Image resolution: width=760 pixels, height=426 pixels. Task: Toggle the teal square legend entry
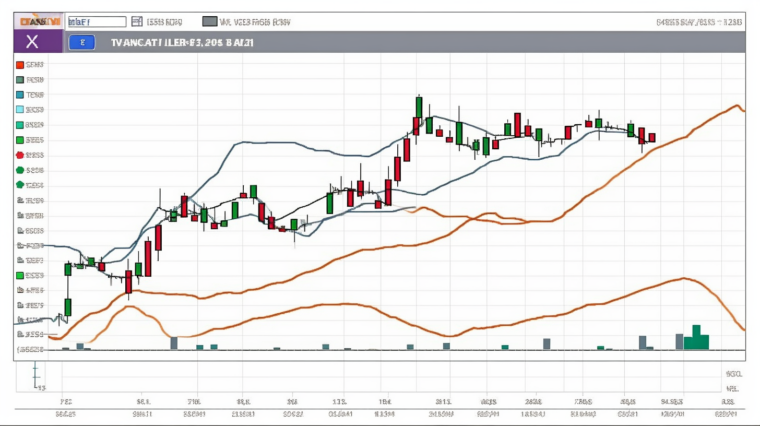(x=19, y=94)
